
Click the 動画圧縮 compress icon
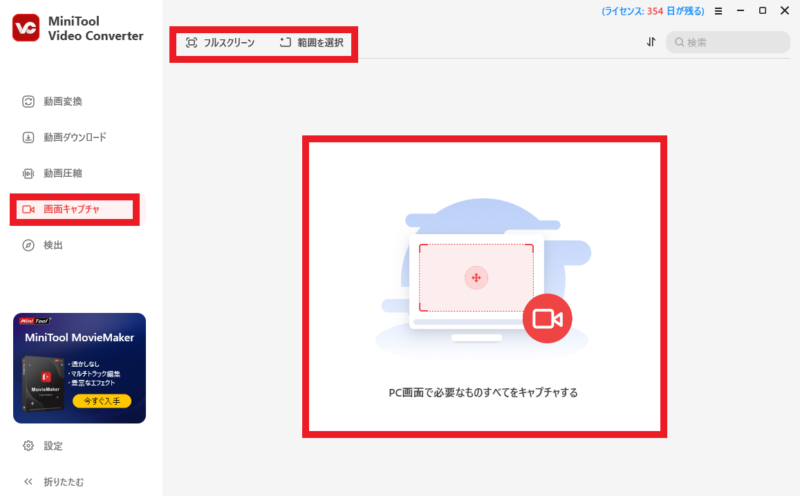28,173
